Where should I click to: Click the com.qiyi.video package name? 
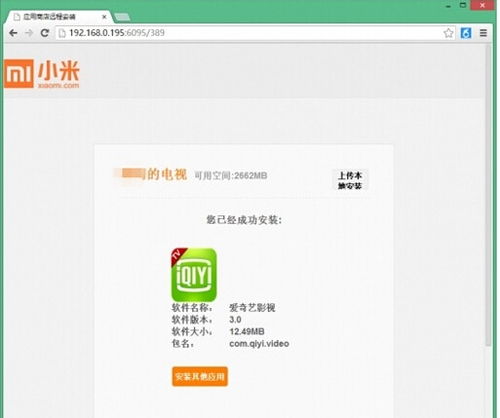[259, 344]
